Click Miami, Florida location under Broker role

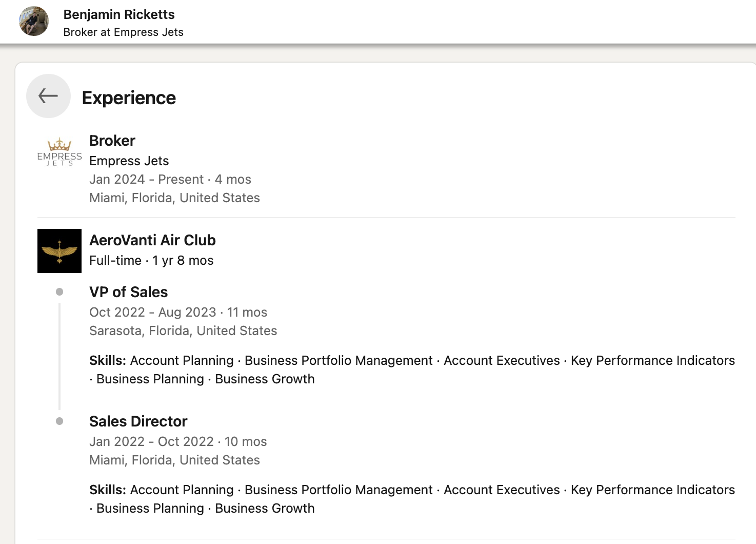point(174,198)
